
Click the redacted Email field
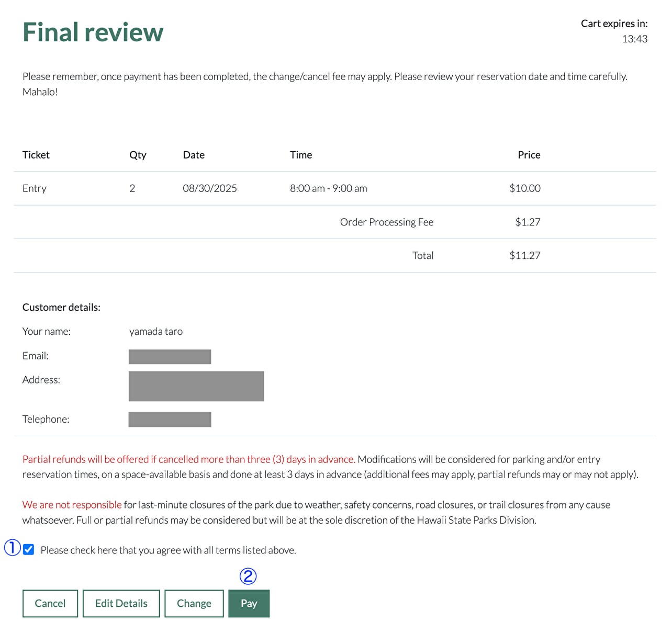pos(170,356)
